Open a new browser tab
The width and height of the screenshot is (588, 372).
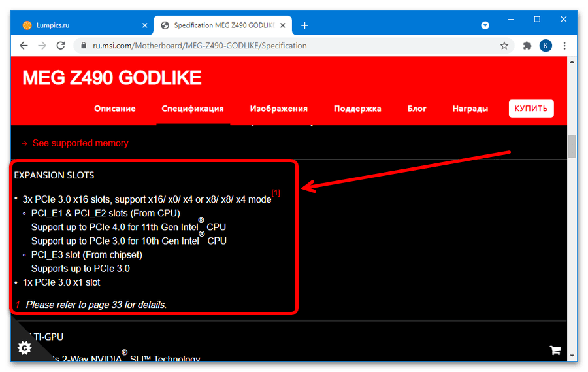[x=304, y=25]
